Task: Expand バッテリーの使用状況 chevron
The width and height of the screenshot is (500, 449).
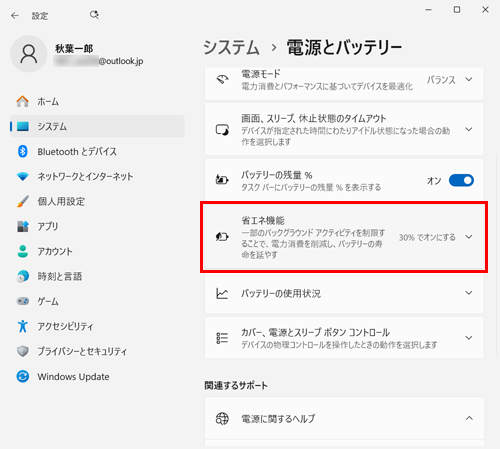Action: [x=469, y=293]
